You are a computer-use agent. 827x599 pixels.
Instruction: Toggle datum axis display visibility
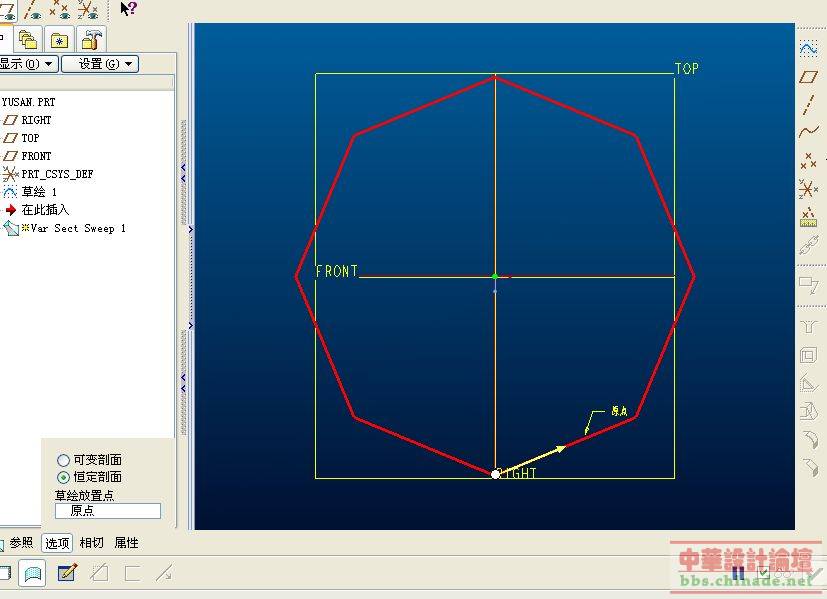coord(33,10)
